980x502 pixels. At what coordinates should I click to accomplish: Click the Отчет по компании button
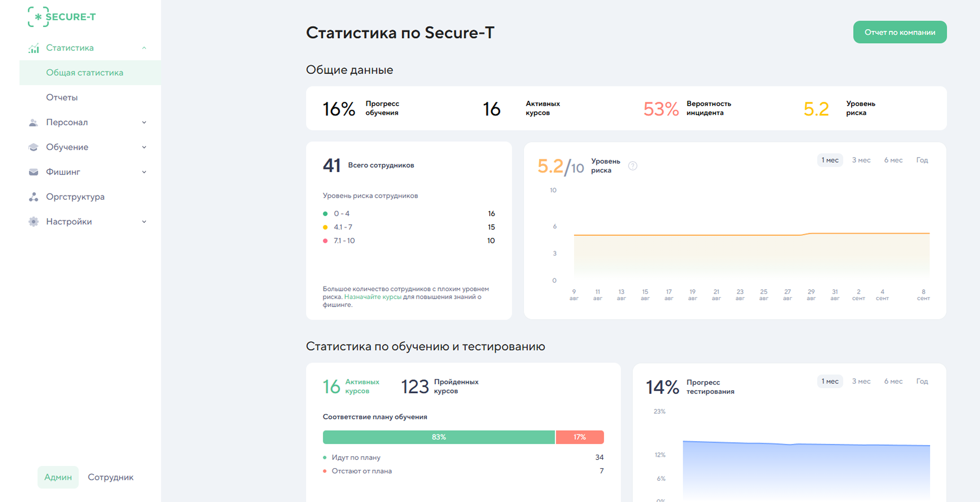tap(900, 32)
